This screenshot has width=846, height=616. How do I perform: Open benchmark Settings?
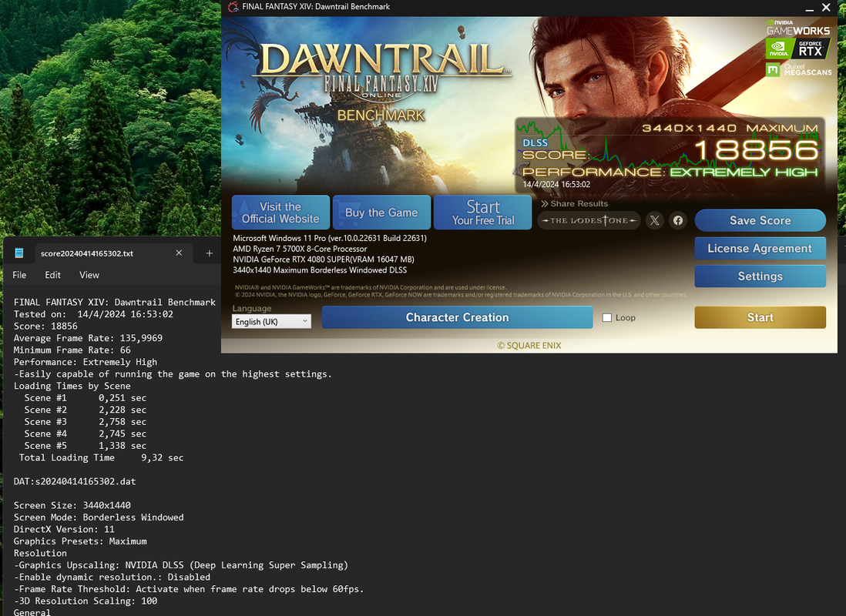pyautogui.click(x=760, y=276)
